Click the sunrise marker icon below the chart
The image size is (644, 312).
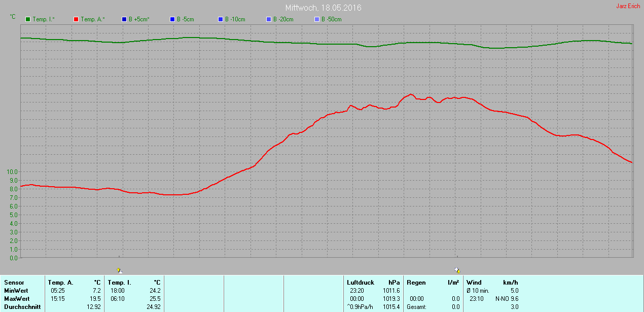[x=119, y=271]
